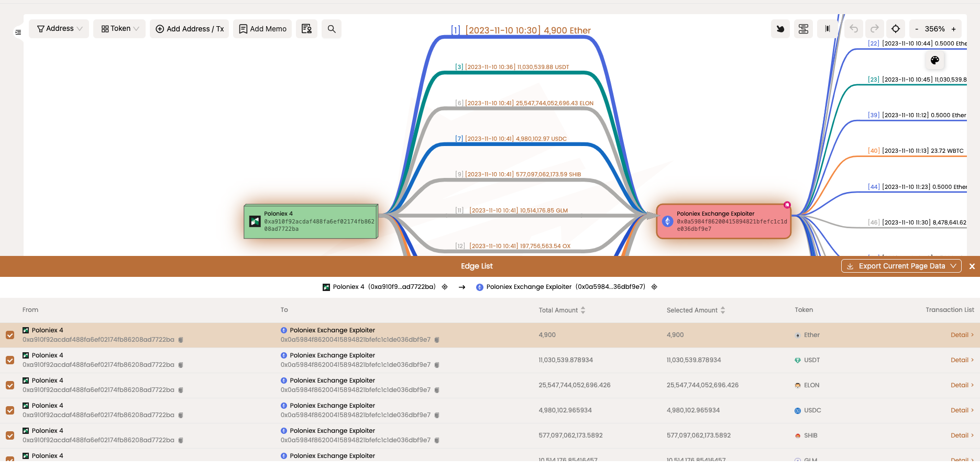The image size is (980, 470).
Task: Uncheck the Ether transfer row checkbox
Action: coord(10,335)
